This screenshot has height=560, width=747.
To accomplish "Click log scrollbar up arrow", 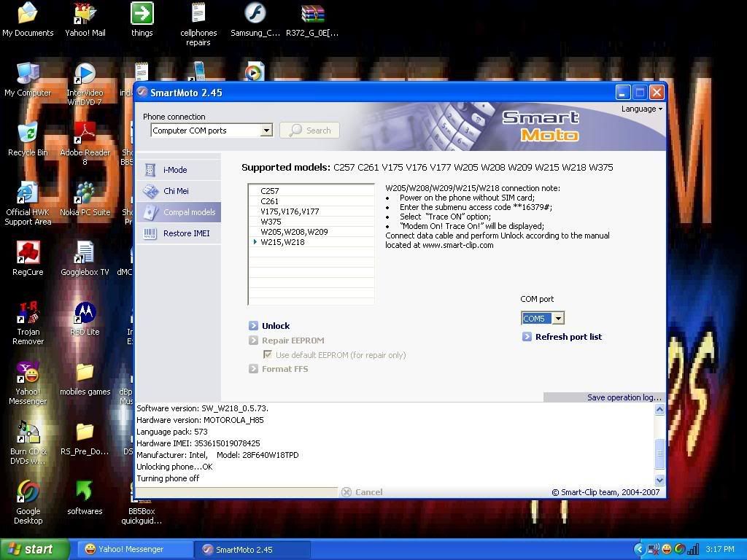I will 659,409.
